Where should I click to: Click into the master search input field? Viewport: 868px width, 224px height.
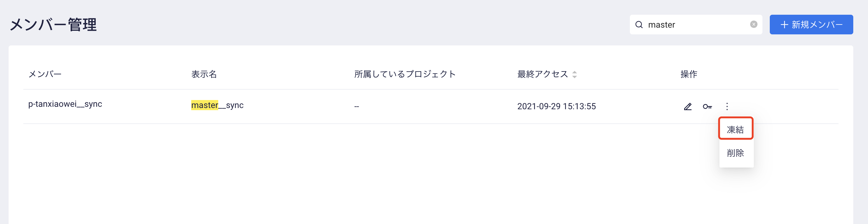coord(696,25)
